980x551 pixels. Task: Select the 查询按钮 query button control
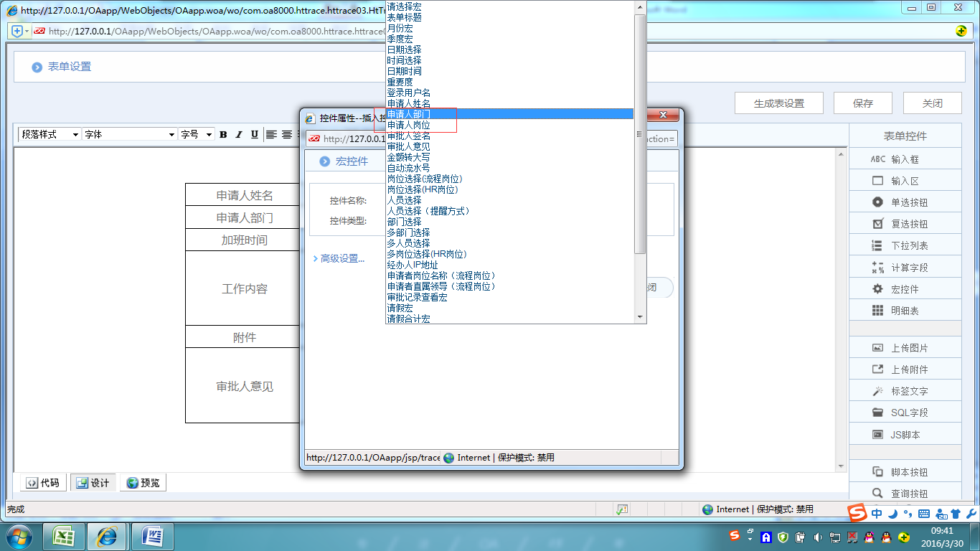click(x=905, y=494)
